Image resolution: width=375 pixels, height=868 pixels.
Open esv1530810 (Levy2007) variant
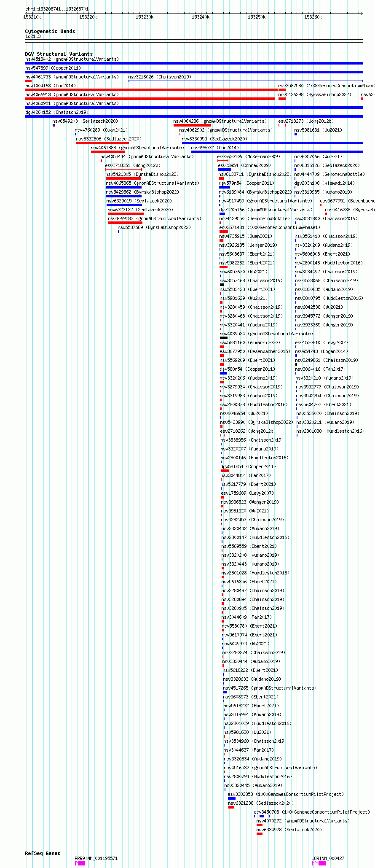pos(321,342)
